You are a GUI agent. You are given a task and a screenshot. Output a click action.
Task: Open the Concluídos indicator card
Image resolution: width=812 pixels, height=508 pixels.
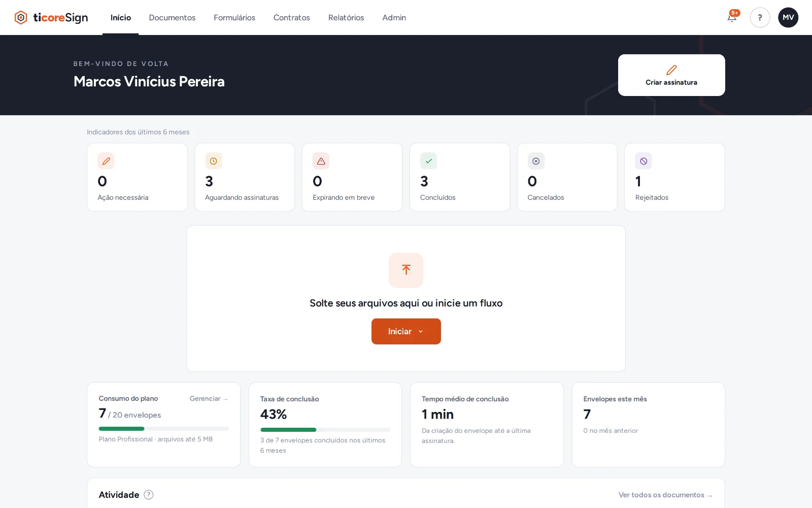tap(460, 177)
